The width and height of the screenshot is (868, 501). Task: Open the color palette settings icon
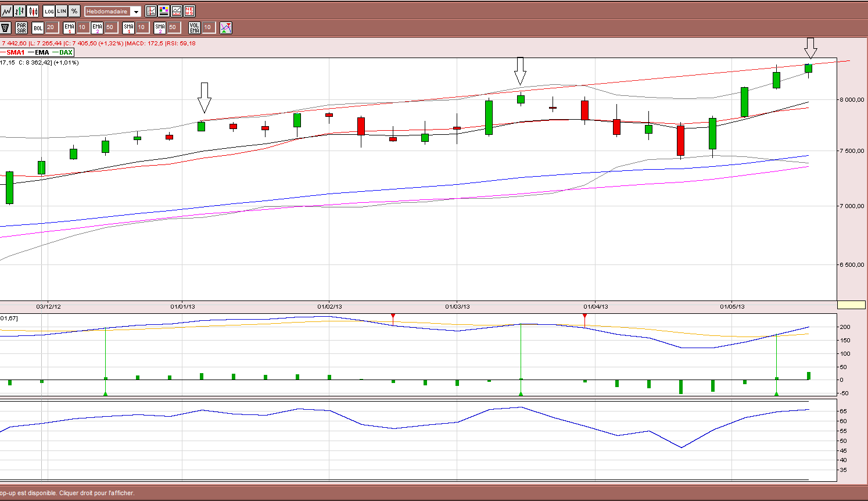click(x=164, y=11)
